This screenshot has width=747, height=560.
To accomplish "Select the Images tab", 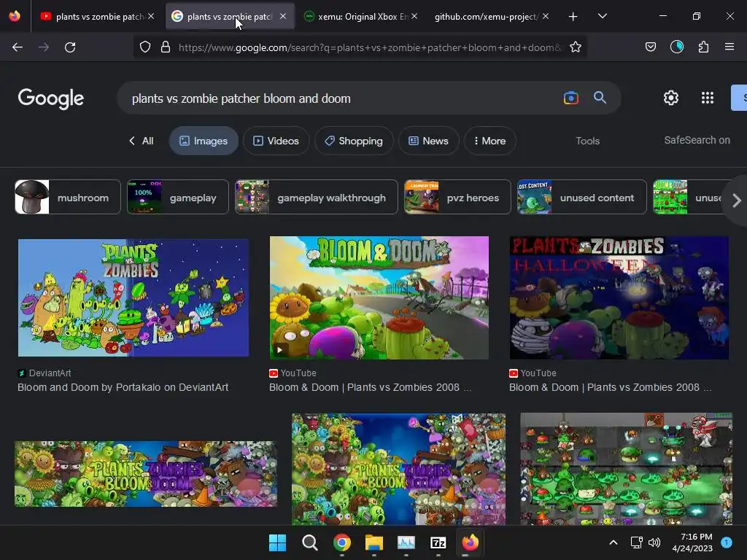I will point(204,141).
